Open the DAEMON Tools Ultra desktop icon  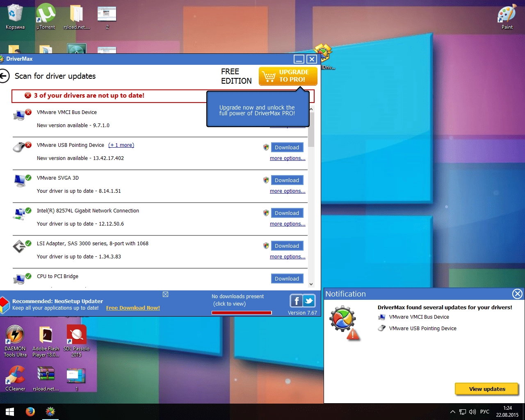pos(15,341)
